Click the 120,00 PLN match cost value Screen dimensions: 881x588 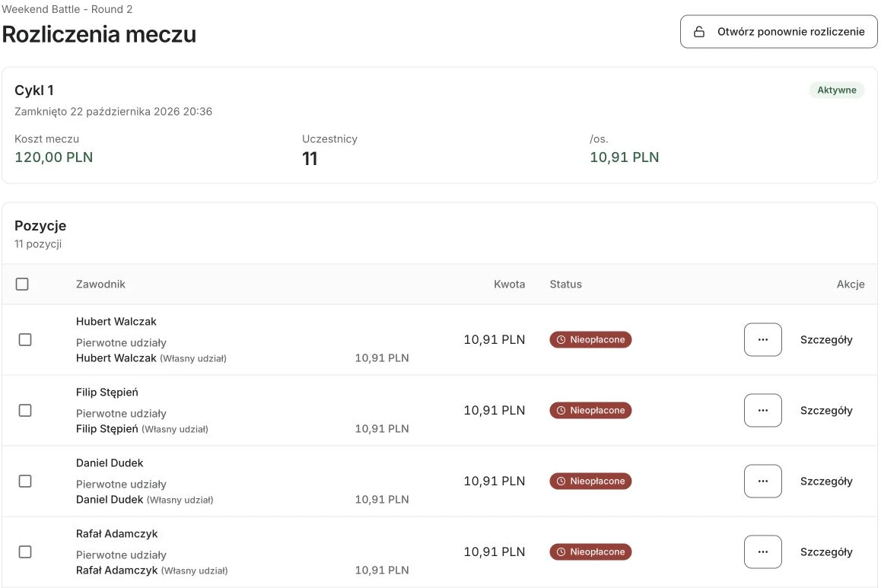(x=54, y=157)
